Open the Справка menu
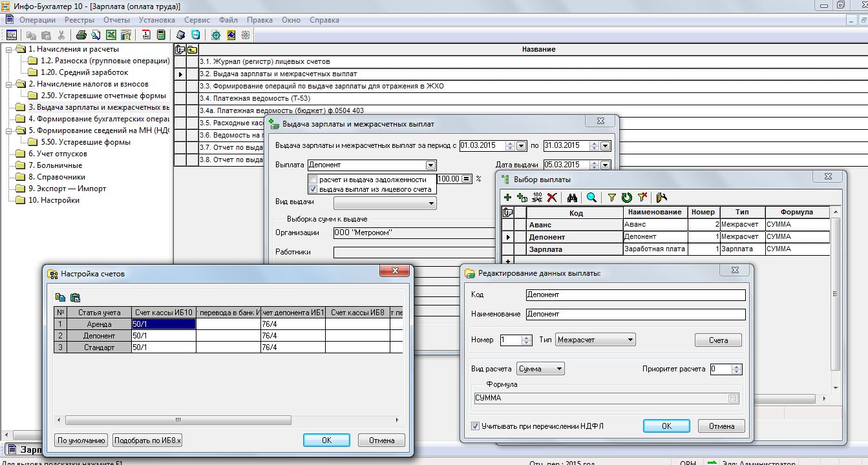Viewport: 868px width, 465px height. [x=324, y=20]
